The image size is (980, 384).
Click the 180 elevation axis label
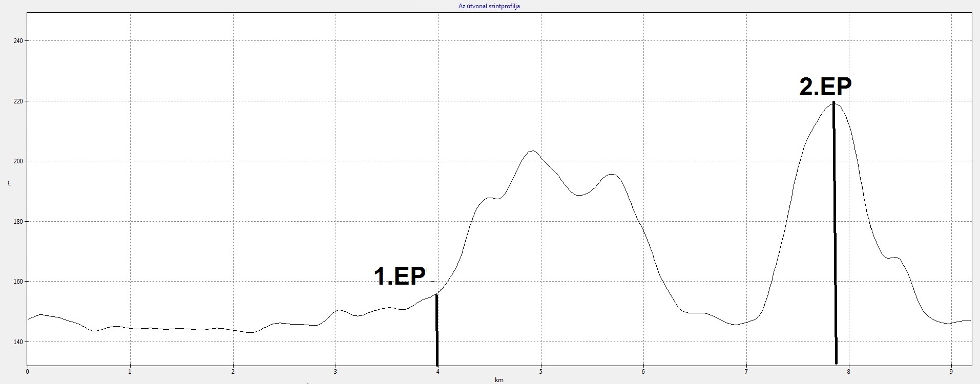coord(18,222)
